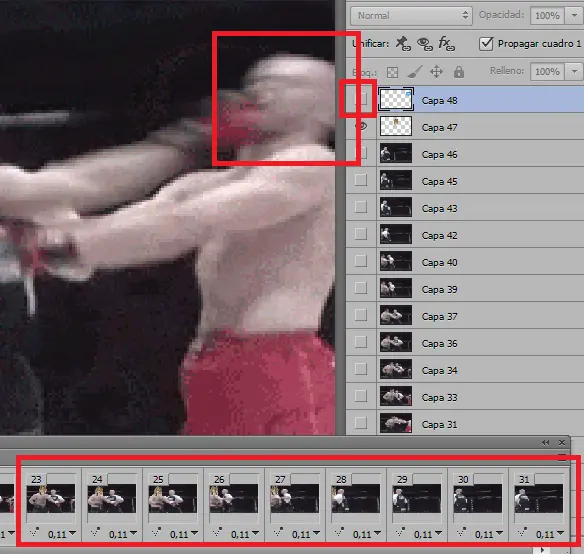584x554 pixels.
Task: Open frame 26 delay time dropdown
Action: point(245,534)
